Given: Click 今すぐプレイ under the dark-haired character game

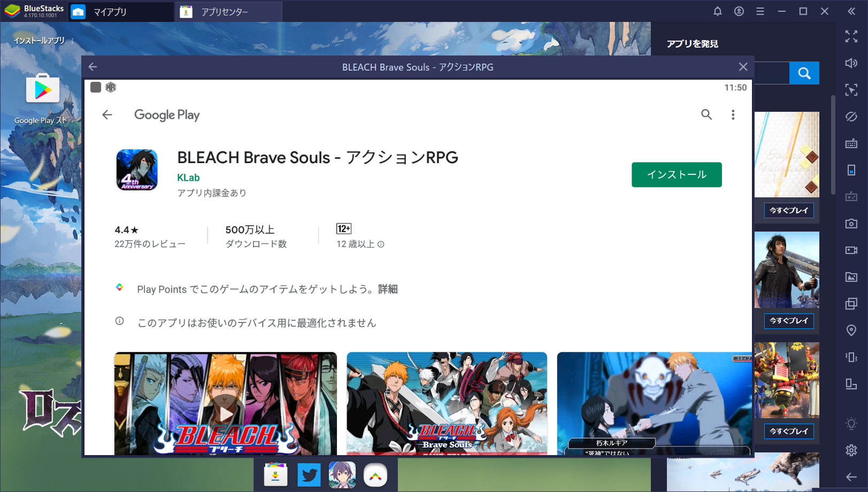Looking at the screenshot, I should 789,320.
